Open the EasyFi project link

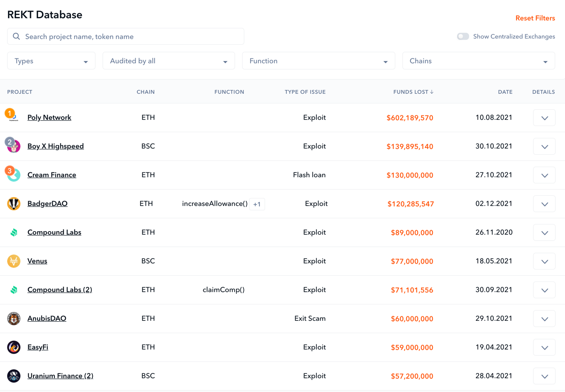(38, 347)
